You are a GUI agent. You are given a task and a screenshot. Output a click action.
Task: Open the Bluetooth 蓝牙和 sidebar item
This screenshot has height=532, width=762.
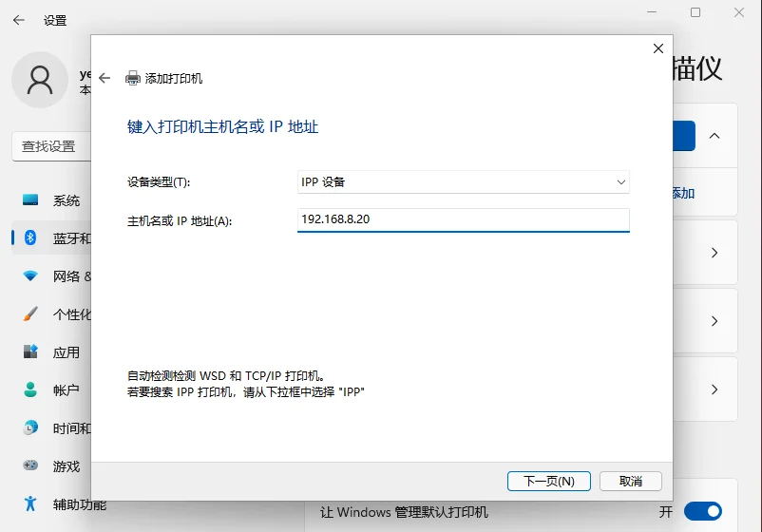51,238
